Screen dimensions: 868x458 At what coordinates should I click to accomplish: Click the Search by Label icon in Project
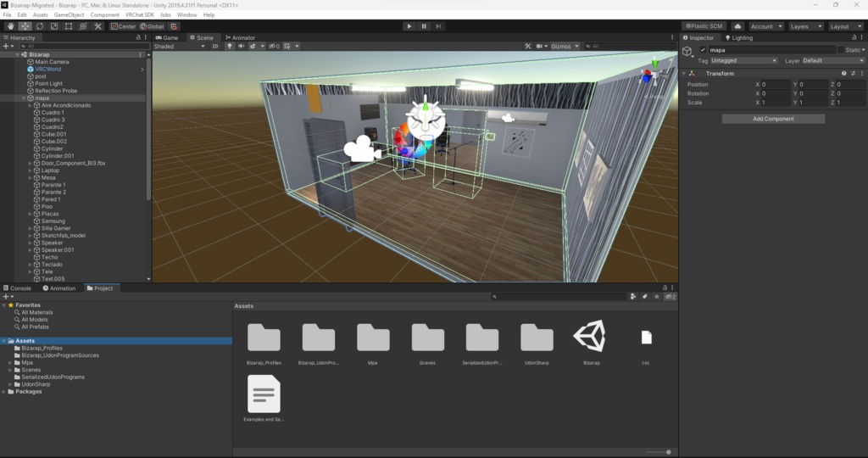pyautogui.click(x=645, y=297)
